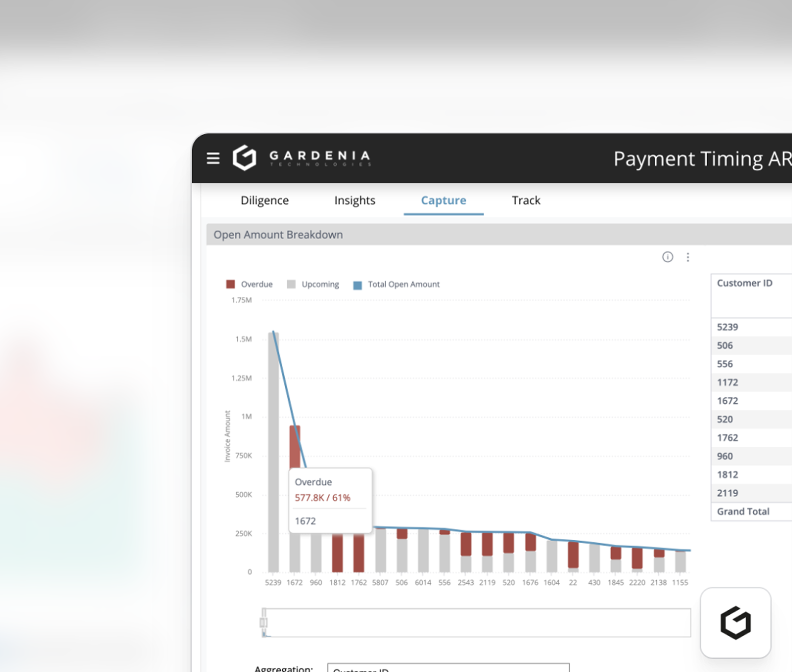The width and height of the screenshot is (792, 672).
Task: Select table row 1762
Action: click(751, 438)
